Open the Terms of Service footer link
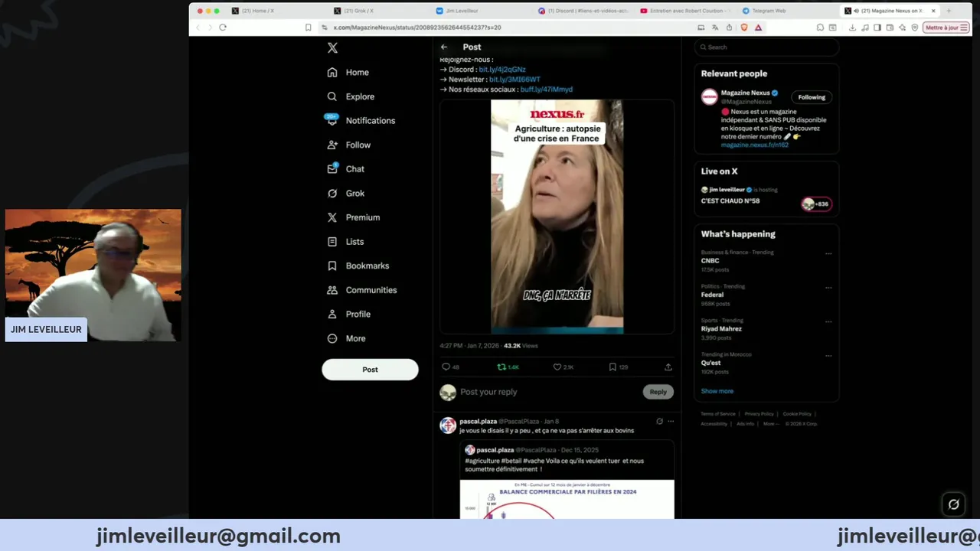The height and width of the screenshot is (551, 980). click(x=718, y=414)
